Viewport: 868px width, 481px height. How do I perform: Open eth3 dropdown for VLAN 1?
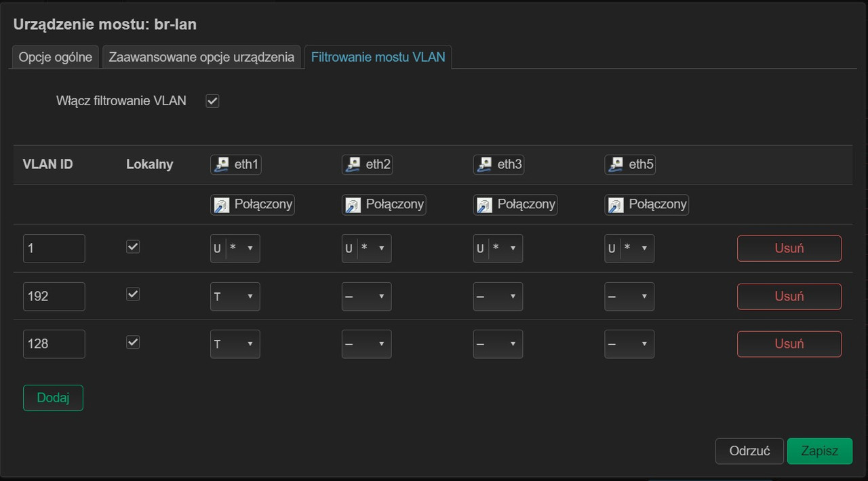(x=498, y=248)
